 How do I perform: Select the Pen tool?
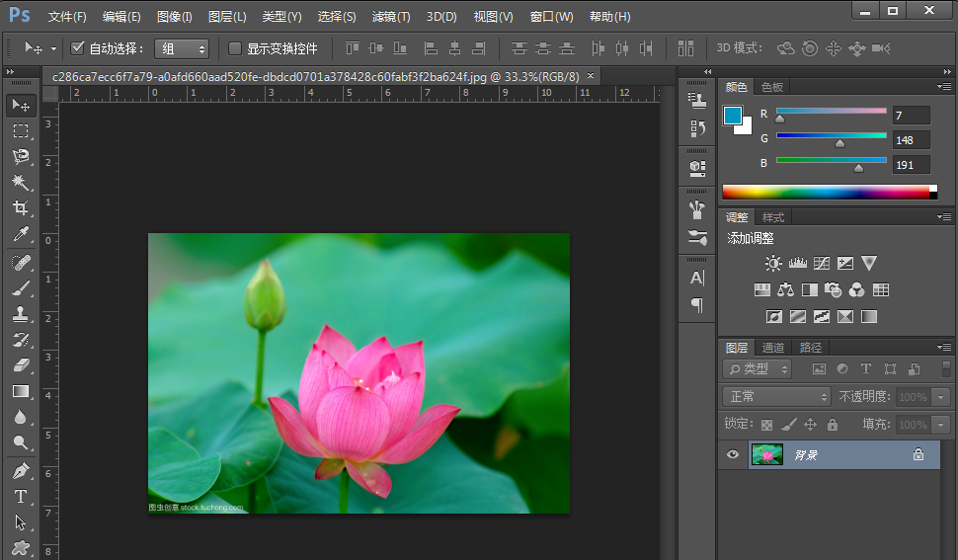coord(20,470)
